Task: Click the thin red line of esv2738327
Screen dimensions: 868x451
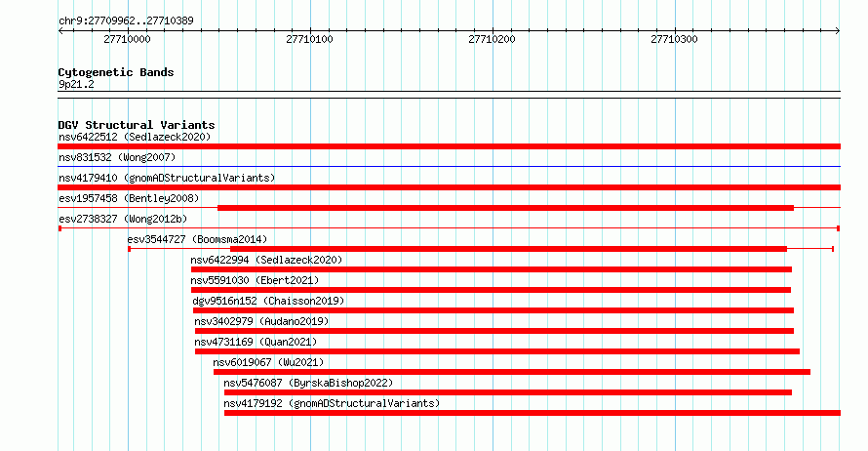Action: [x=449, y=228]
